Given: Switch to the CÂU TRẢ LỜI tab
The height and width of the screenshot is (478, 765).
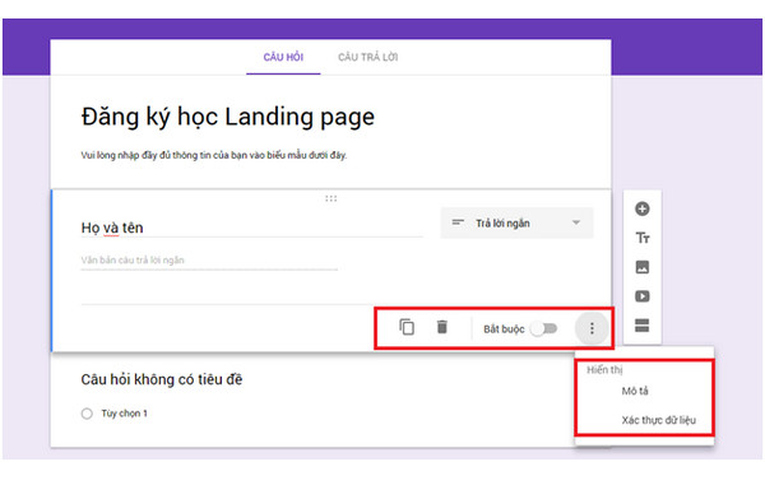Looking at the screenshot, I should tap(368, 57).
